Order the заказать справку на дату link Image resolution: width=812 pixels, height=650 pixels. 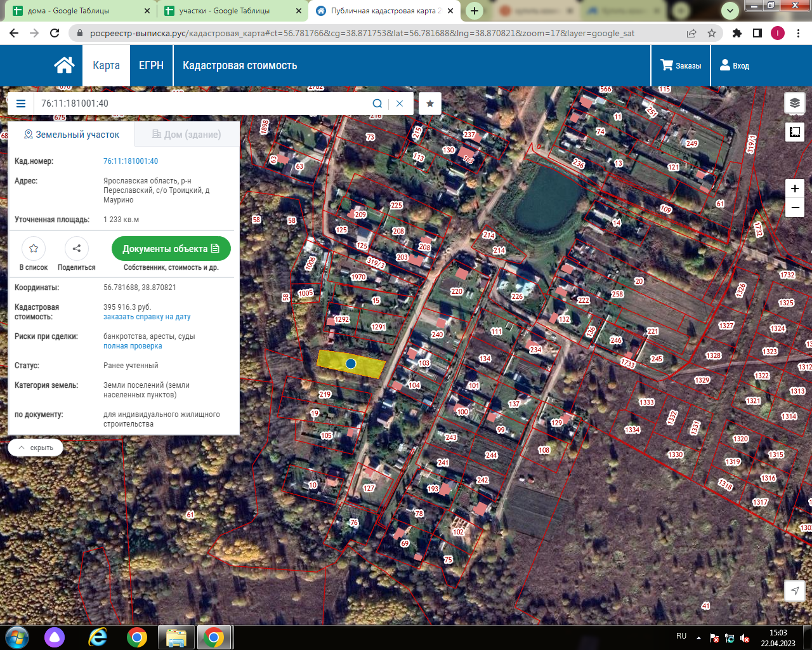(x=147, y=317)
